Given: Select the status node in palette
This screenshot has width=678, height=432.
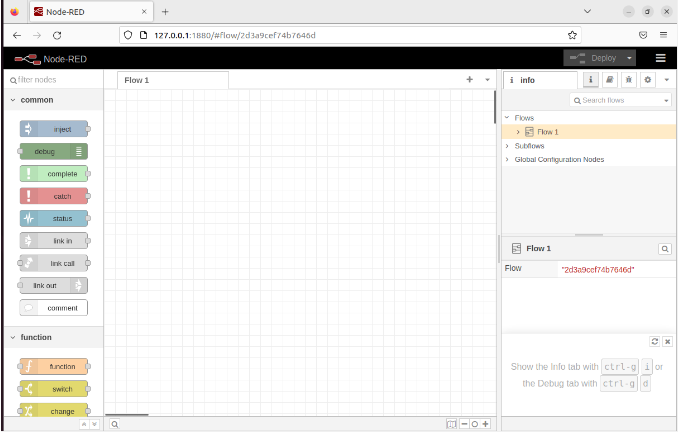Looking at the screenshot, I should pos(54,218).
